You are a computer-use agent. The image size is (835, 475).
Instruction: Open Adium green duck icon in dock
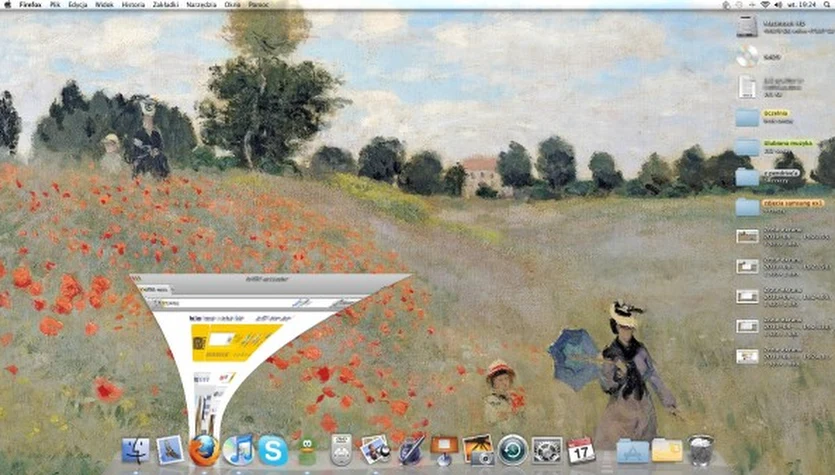[x=305, y=450]
